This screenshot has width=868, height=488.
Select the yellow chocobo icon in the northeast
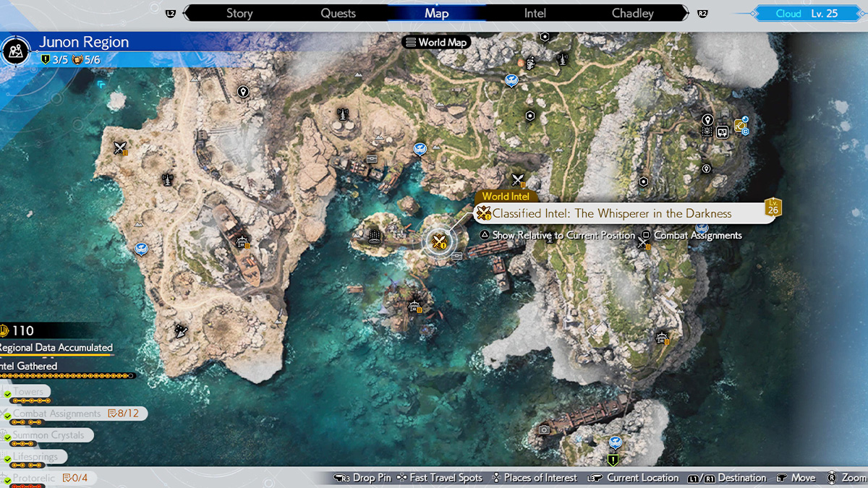click(740, 126)
